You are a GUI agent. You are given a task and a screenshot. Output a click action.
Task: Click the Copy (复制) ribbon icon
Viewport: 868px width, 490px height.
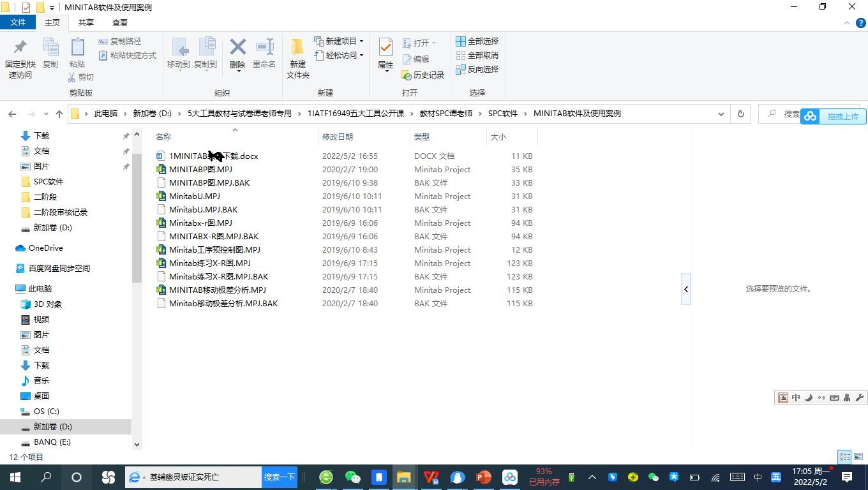click(50, 47)
